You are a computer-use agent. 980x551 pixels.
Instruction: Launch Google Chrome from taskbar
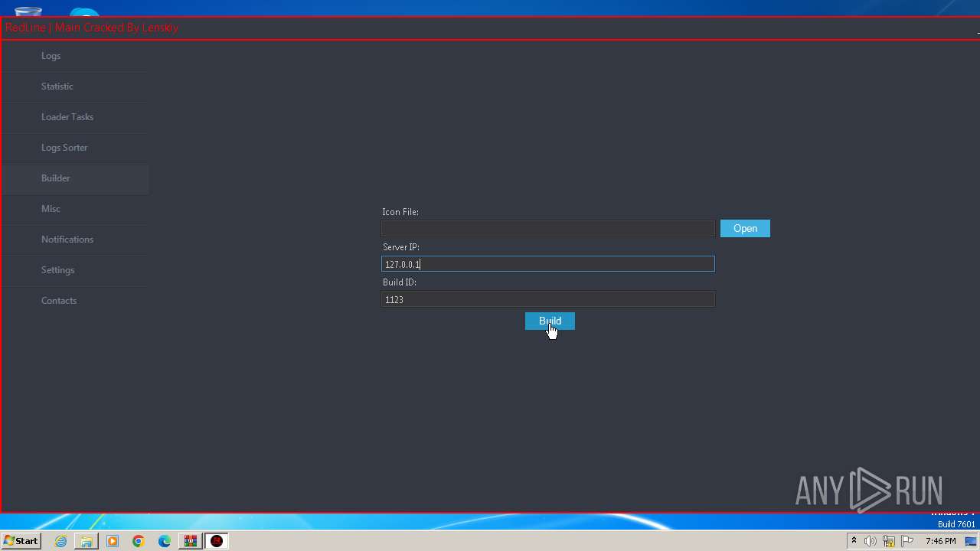[139, 541]
